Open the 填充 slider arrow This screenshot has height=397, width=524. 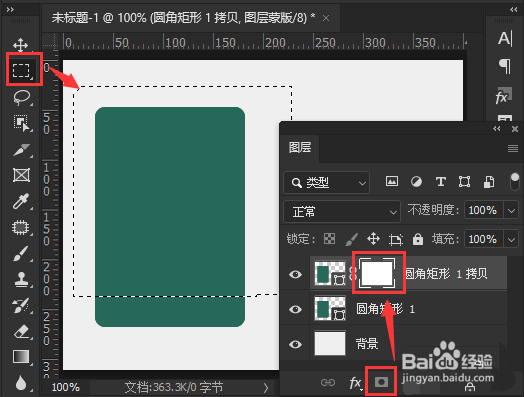pos(511,239)
